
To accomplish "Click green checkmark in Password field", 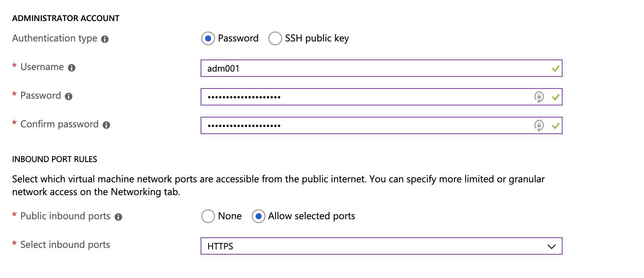I will [555, 97].
